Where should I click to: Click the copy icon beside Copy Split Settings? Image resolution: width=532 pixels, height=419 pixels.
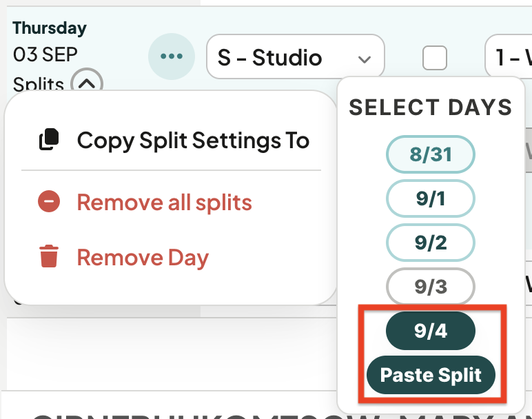coord(49,139)
